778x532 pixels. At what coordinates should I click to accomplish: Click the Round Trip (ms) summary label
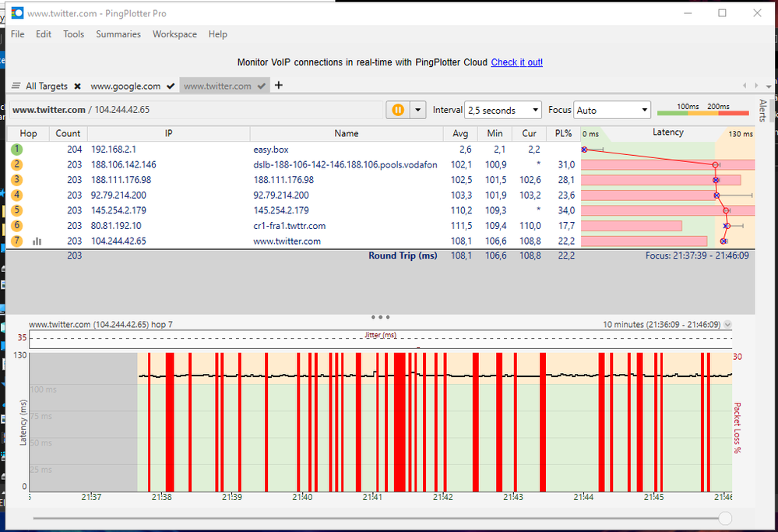pos(403,255)
